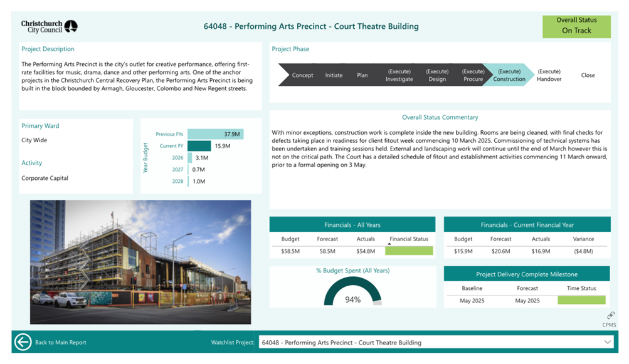This screenshot has height=364, width=629.
Task: Select the Construction phase step
Action: pos(509,75)
